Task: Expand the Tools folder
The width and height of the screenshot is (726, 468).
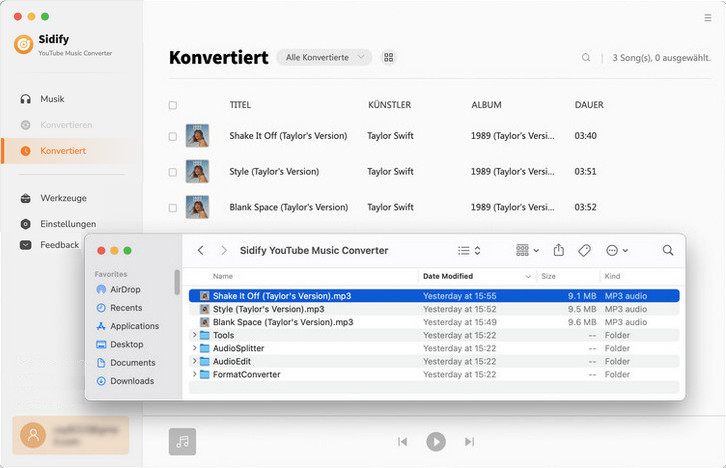Action: point(194,335)
